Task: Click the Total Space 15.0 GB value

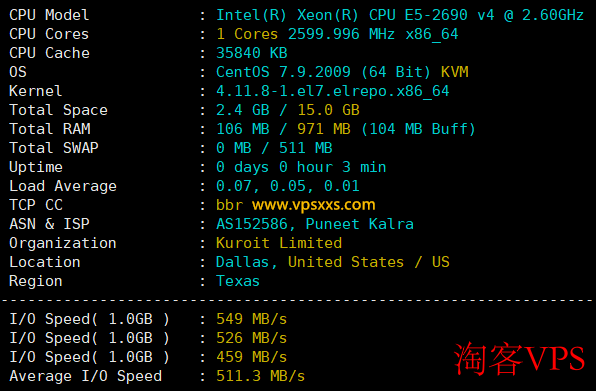Action: click(x=328, y=110)
